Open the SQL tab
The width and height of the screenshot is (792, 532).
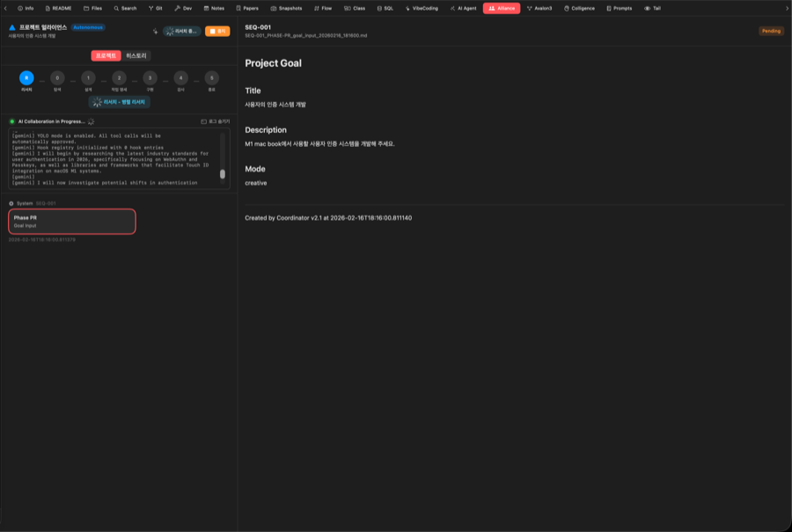(x=385, y=8)
